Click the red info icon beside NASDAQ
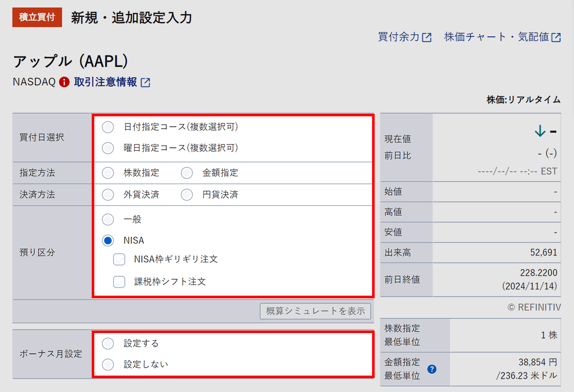Viewport: 574px width, 392px height. (x=64, y=82)
